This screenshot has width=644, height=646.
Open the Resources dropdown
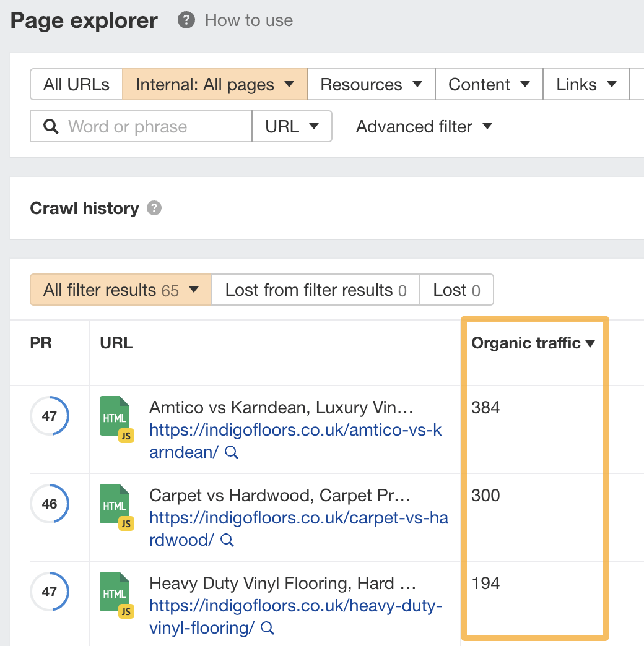click(370, 84)
